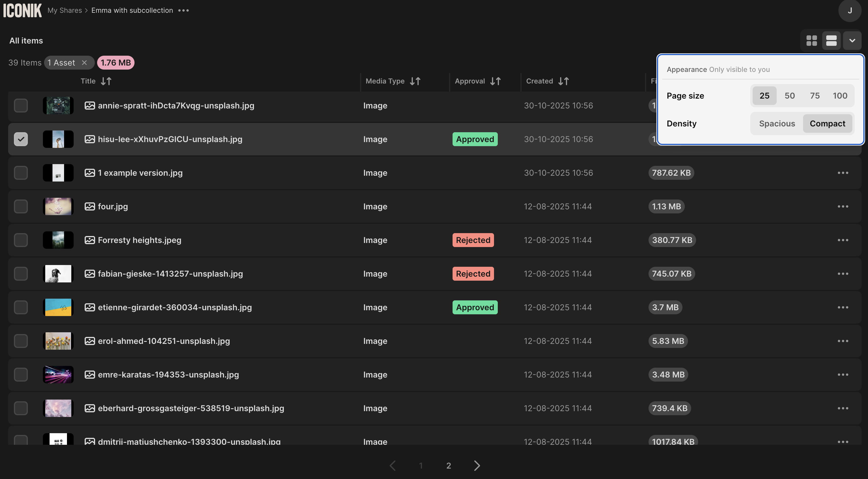Select Forresty heights.jpeg checkbox
868x479 pixels.
coord(21,240)
